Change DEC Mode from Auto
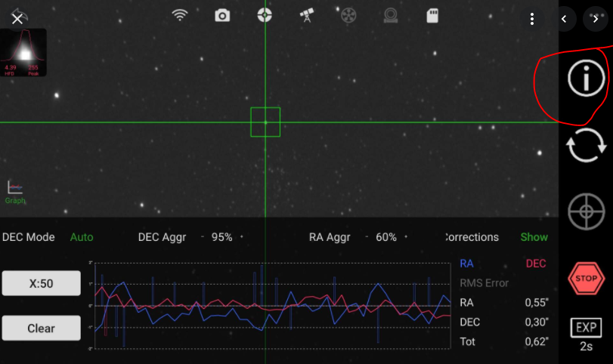This screenshot has height=364, width=613. [82, 237]
